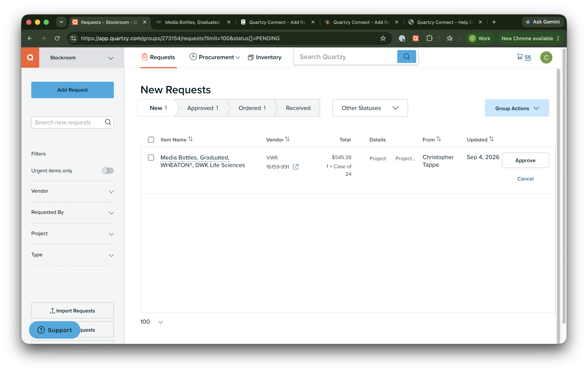588x372 pixels.
Task: Toggle Urgent items only switch
Action: coord(108,170)
